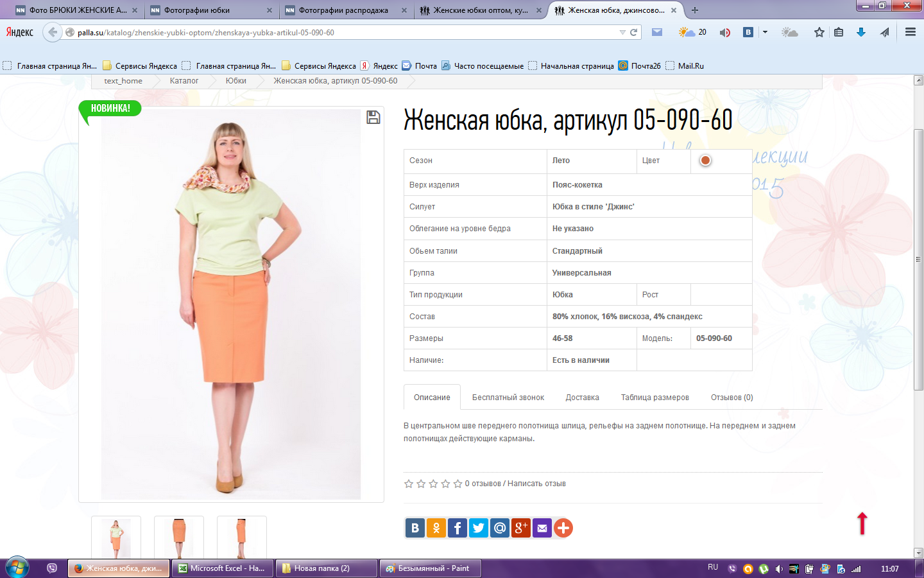Click the paper plane toolbar icon
The height and width of the screenshot is (578, 924).
click(885, 32)
